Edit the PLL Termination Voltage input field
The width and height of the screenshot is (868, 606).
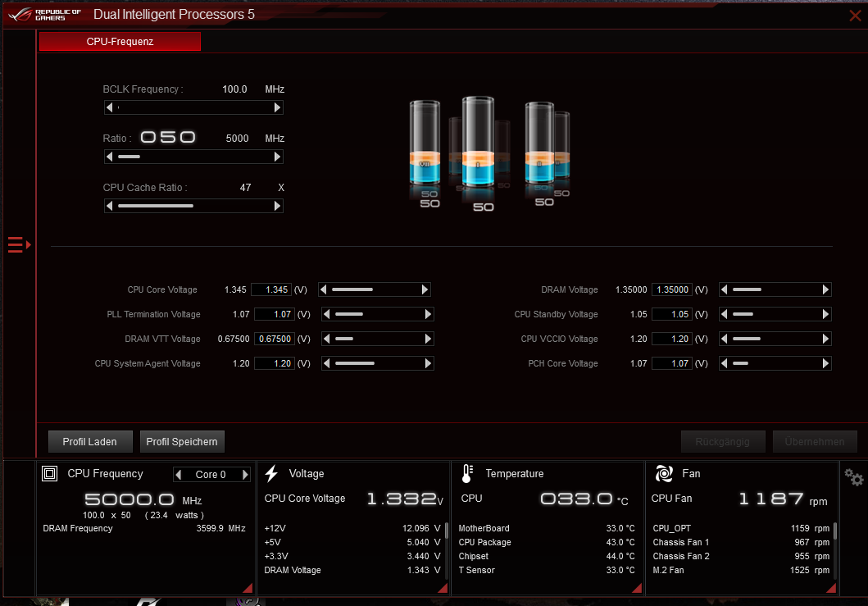275,315
